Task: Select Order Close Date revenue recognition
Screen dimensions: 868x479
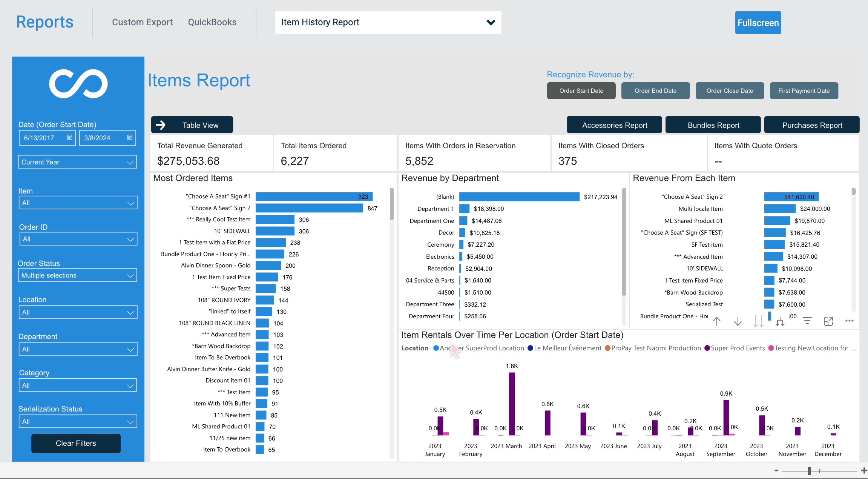Action: pos(730,91)
